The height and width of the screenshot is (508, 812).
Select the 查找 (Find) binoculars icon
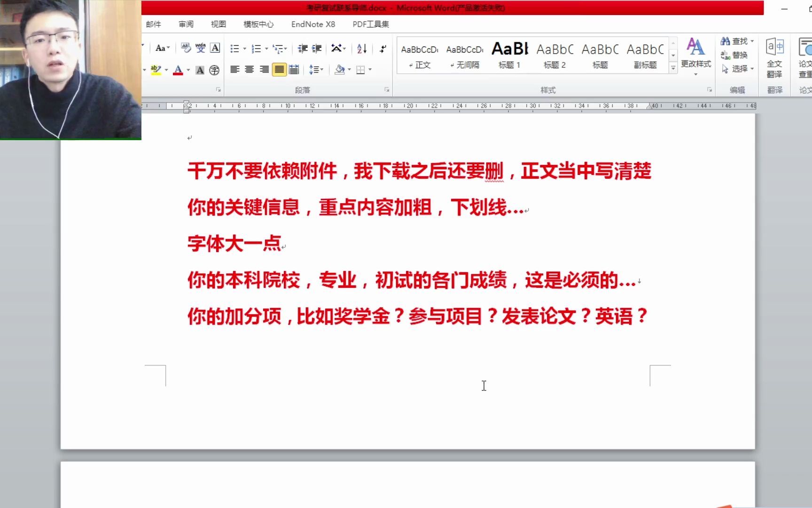point(726,41)
